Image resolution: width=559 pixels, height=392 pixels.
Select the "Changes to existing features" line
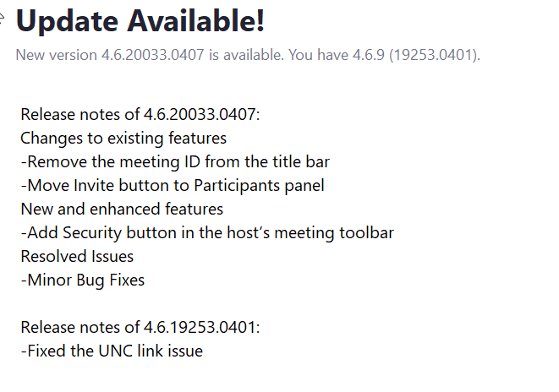coord(123,139)
